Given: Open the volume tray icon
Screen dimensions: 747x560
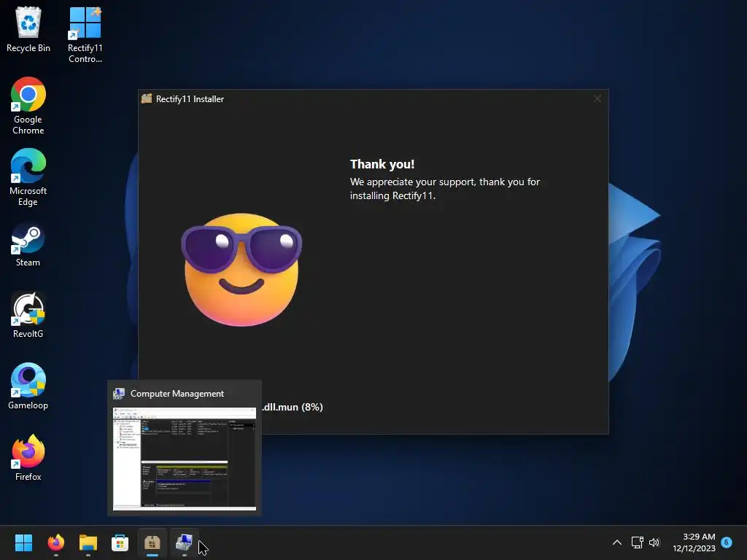Looking at the screenshot, I should point(654,542).
